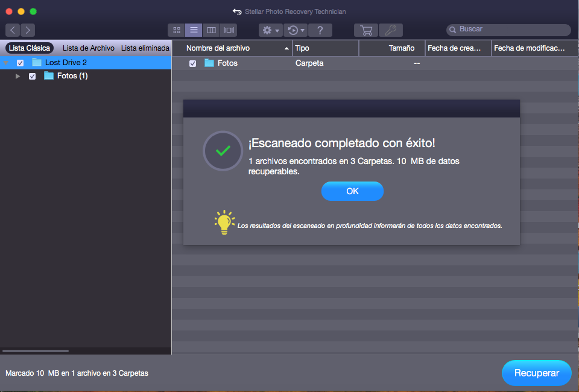Sort by Fecha de creación column
Image resolution: width=579 pixels, height=392 pixels.
pos(458,48)
